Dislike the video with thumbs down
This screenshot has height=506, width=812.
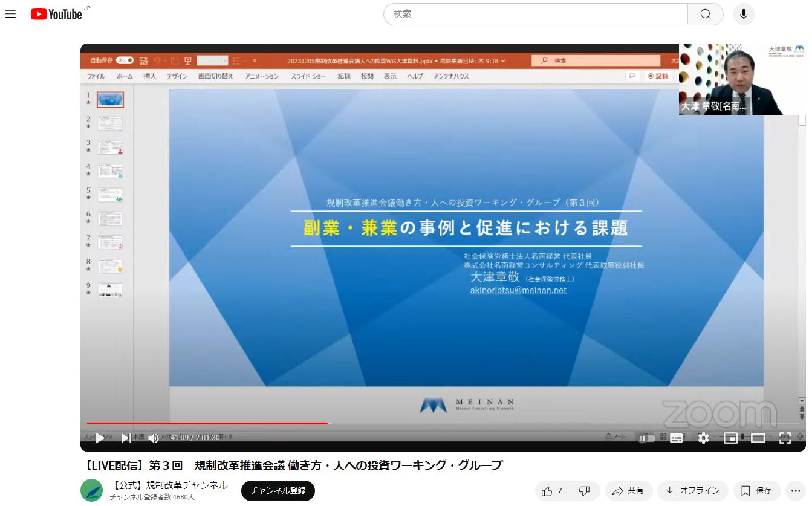tap(585, 491)
